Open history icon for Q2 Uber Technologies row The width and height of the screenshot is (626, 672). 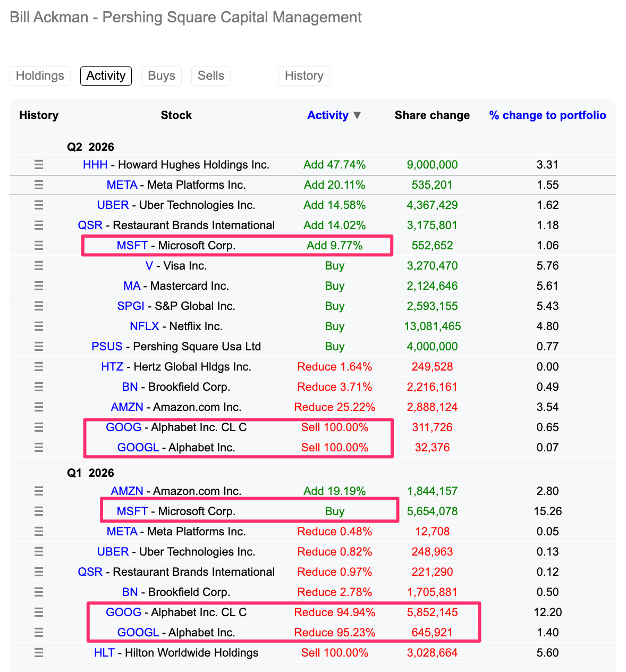point(39,205)
